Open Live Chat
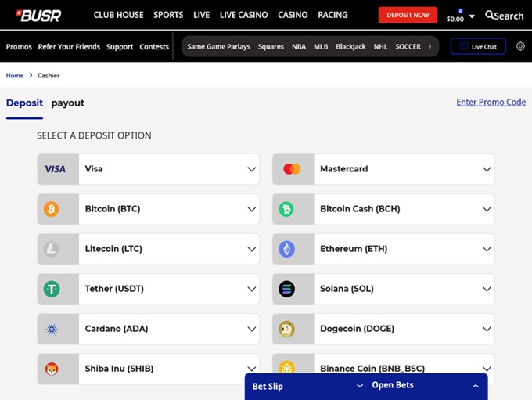Image resolution: width=532 pixels, height=400 pixels. [x=478, y=46]
